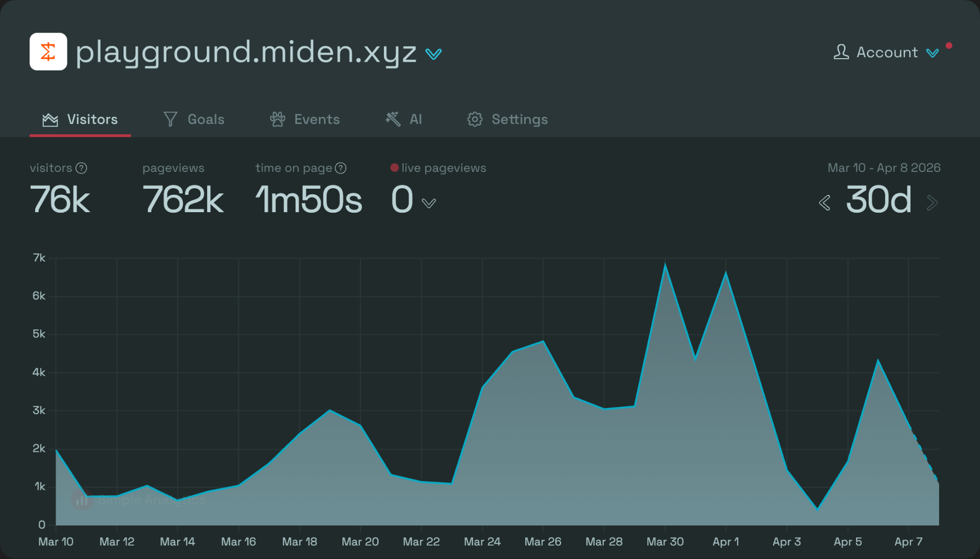Click the red live pageviews indicator dot
Viewport: 980px width, 559px height.
tap(394, 167)
